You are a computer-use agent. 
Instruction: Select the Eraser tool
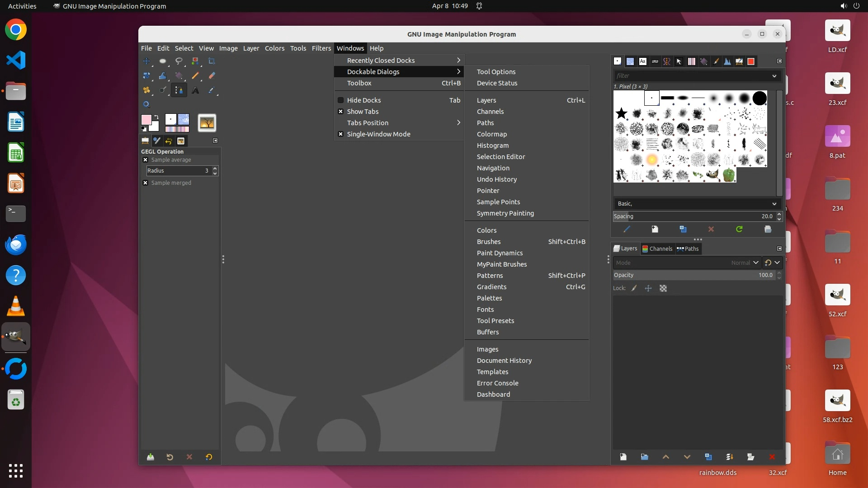pos(212,75)
